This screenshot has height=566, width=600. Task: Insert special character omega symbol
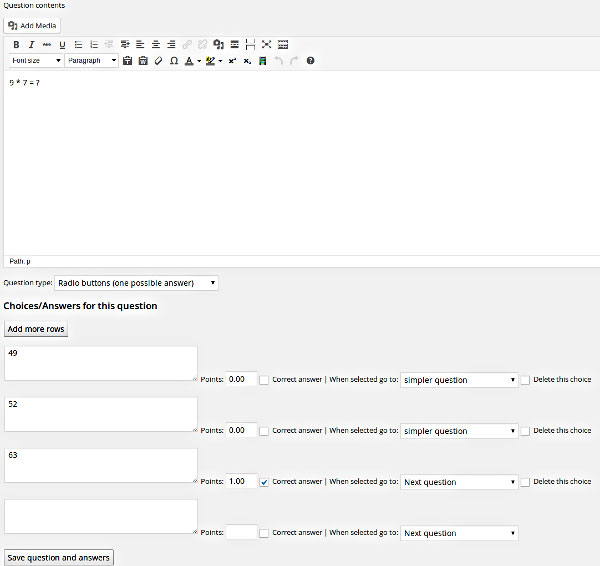coord(174,61)
